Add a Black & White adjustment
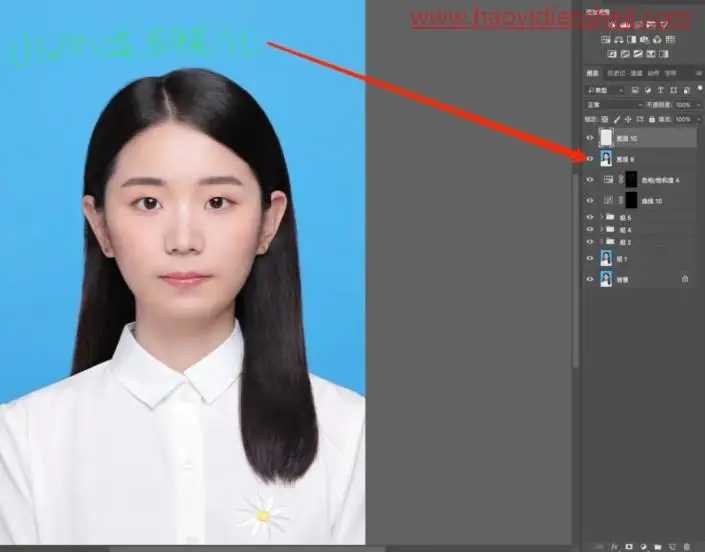This screenshot has width=705, height=552. click(631, 40)
